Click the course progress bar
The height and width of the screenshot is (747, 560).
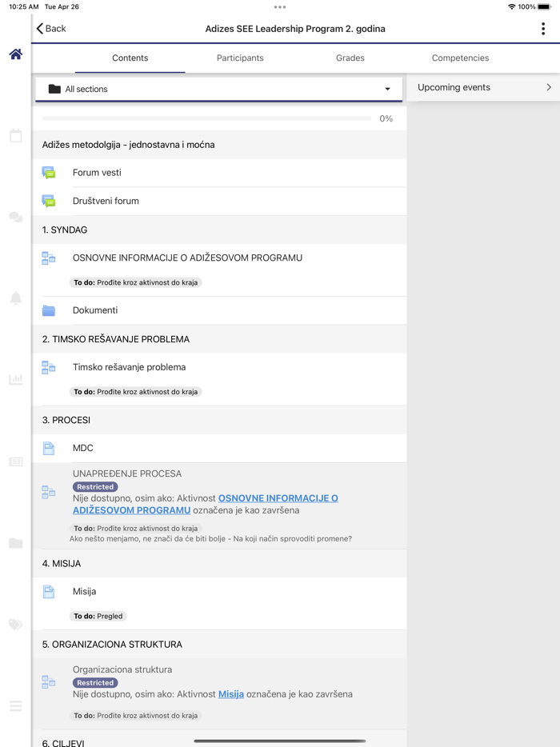pyautogui.click(x=206, y=118)
